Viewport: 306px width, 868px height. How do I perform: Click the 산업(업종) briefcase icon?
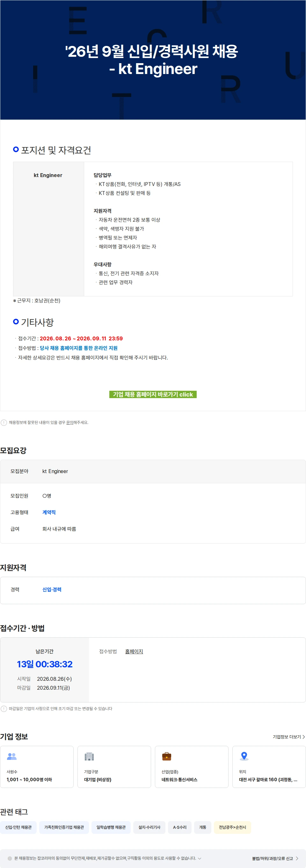167,756
